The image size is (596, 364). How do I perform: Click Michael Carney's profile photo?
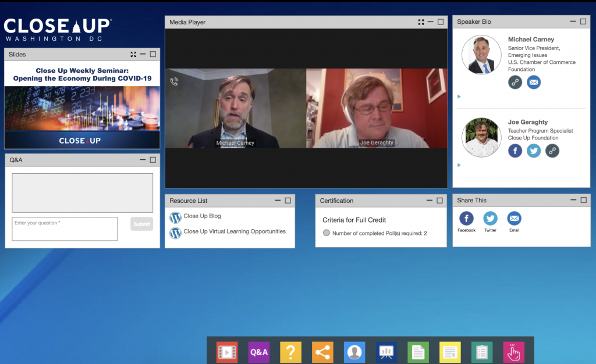(481, 55)
